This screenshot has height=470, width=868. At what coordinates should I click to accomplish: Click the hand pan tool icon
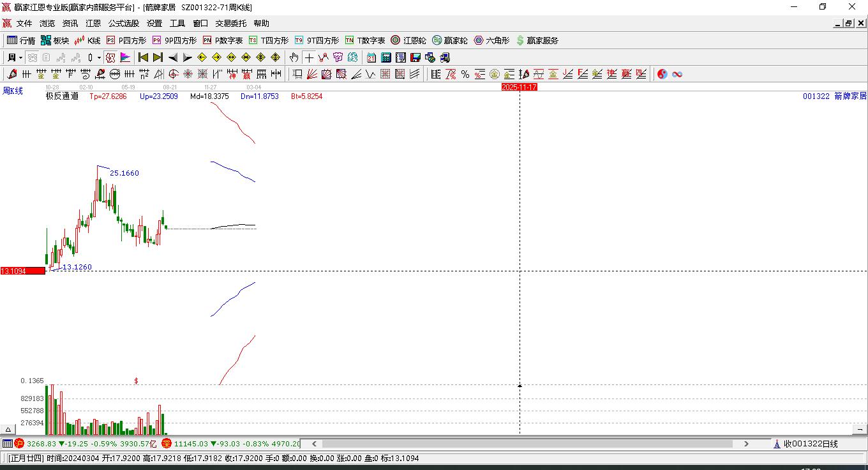294,57
